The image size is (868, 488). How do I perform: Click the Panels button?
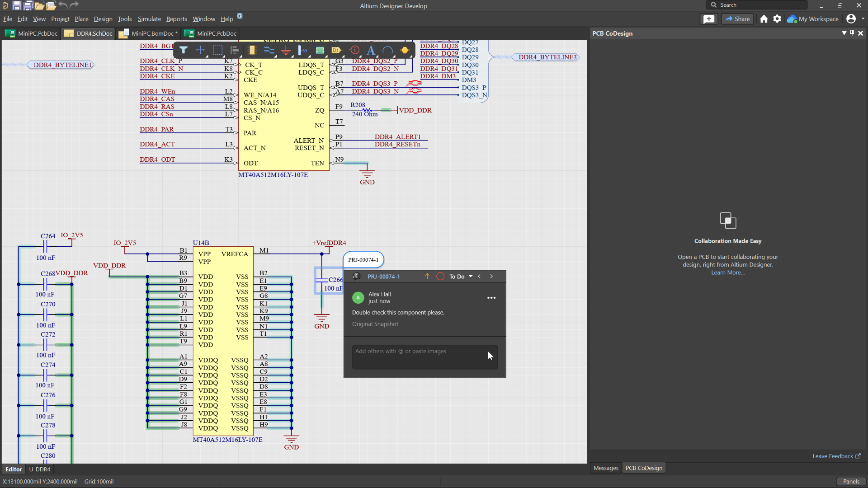click(851, 481)
